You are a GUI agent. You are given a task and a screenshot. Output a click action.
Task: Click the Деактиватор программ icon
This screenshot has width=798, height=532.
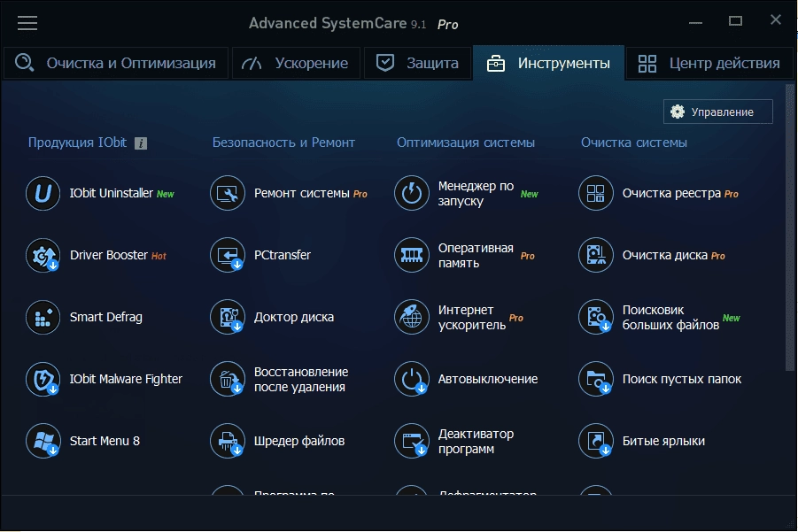coord(412,442)
